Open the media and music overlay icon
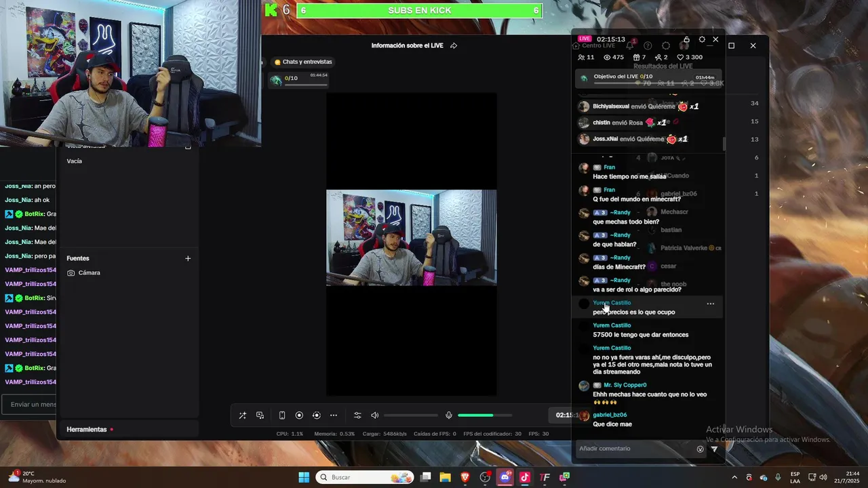868x488 pixels. pyautogui.click(x=260, y=415)
